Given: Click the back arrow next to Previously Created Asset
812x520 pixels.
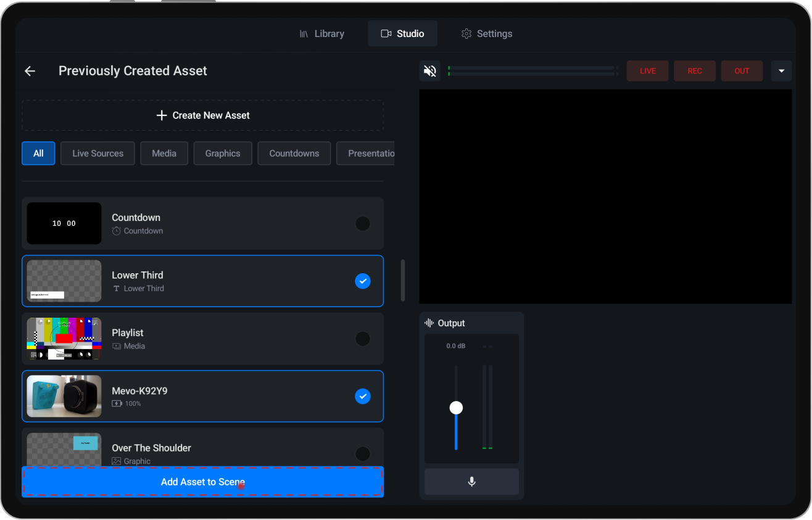Looking at the screenshot, I should pos(30,70).
